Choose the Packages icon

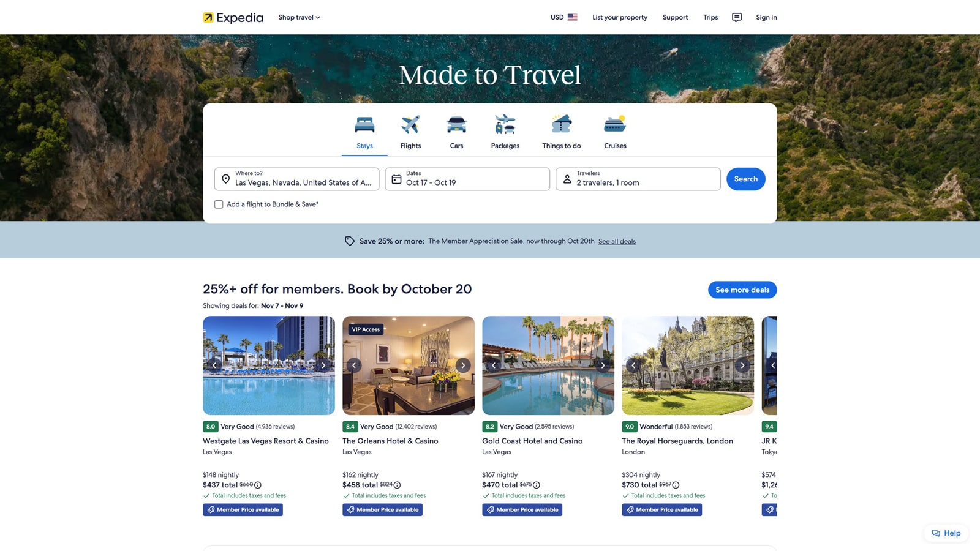(505, 125)
